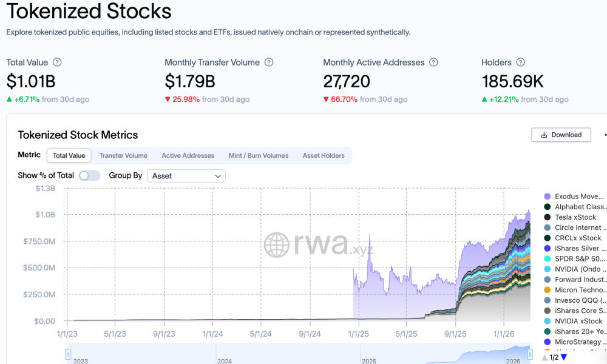
Task: Go to next legend page arrow
Action: (x=564, y=357)
